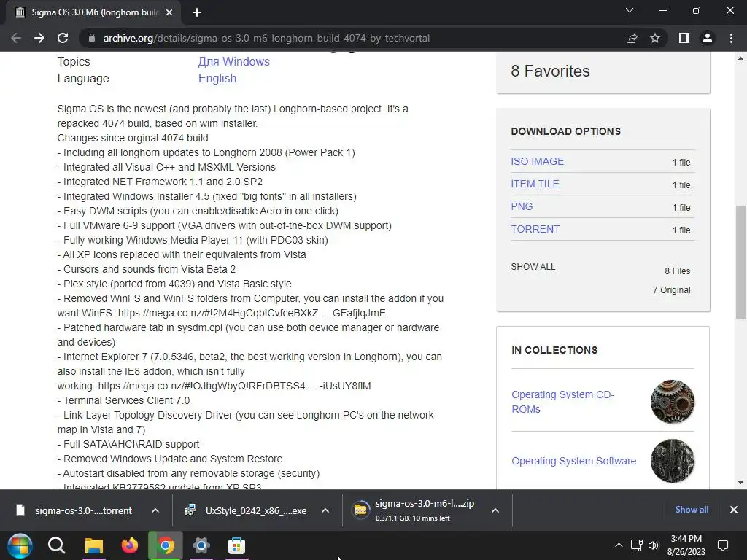747x560 pixels.
Task: Expand options for the zip download
Action: pyautogui.click(x=495, y=510)
